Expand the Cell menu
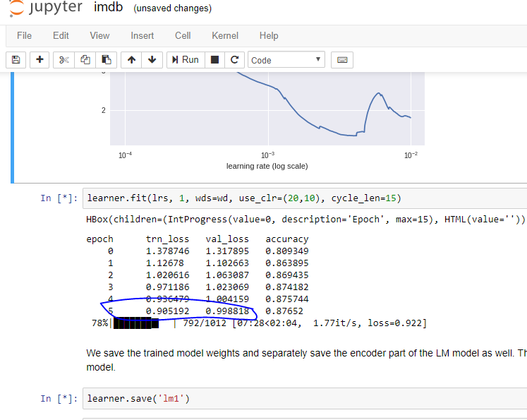Image resolution: width=527 pixels, height=420 pixels. point(183,35)
